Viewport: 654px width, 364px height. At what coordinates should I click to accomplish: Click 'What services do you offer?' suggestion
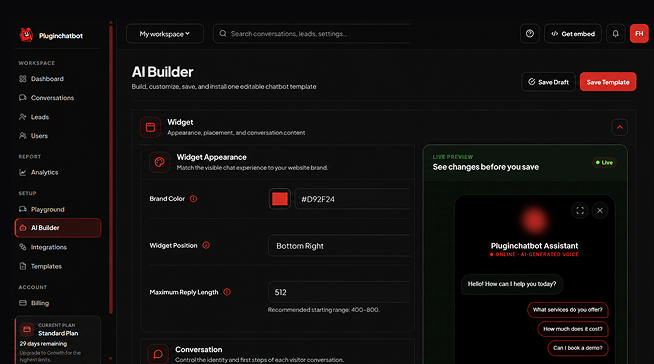tap(567, 310)
